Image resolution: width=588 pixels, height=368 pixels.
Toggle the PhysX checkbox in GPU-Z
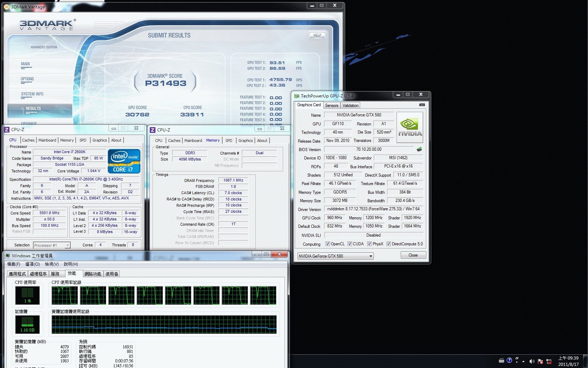click(369, 244)
